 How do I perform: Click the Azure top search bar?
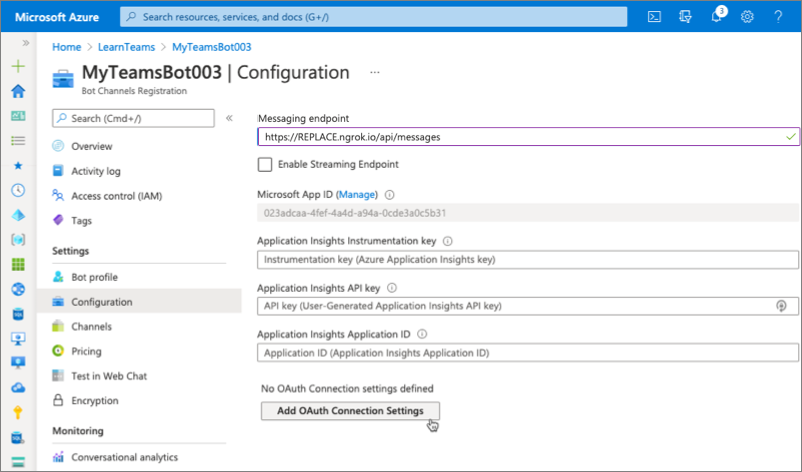coord(373,17)
